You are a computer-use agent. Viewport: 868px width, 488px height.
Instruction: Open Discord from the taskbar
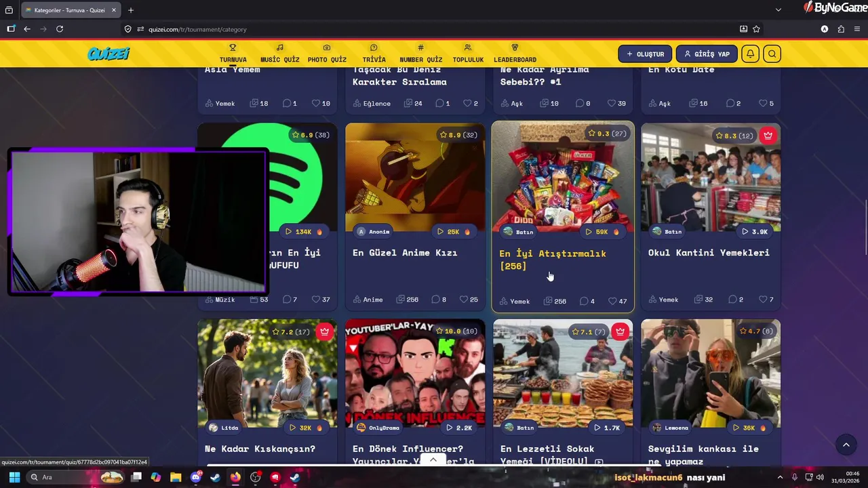[x=196, y=477]
